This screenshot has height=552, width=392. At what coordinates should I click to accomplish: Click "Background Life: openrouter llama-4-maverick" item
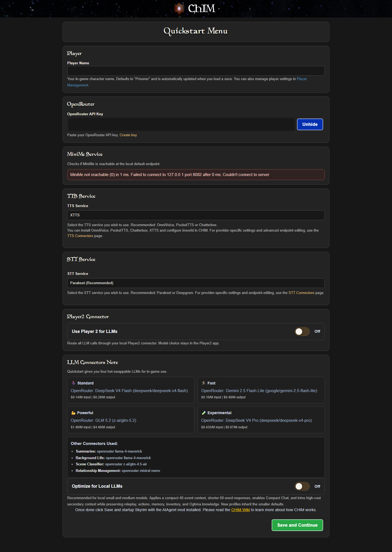pos(113,458)
